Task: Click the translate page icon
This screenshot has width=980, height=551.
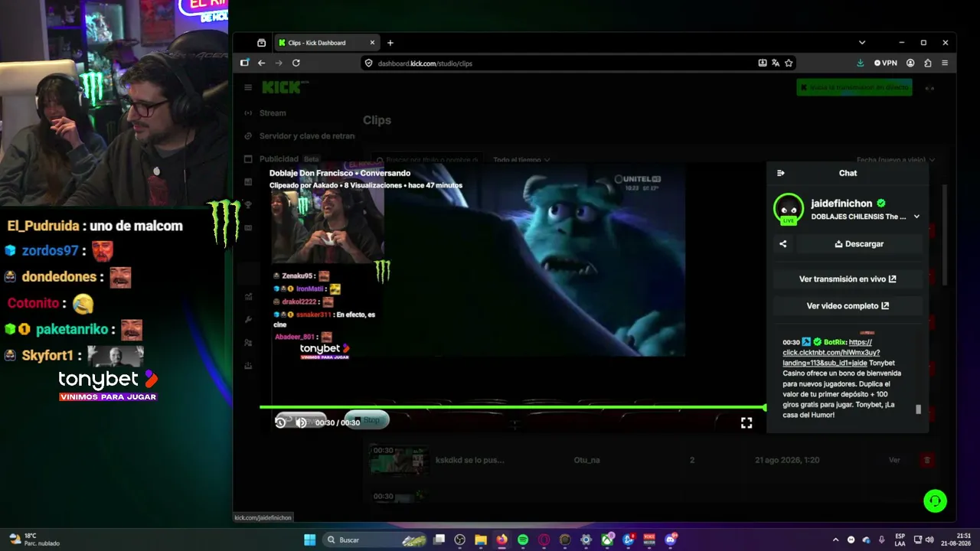Action: (x=776, y=63)
